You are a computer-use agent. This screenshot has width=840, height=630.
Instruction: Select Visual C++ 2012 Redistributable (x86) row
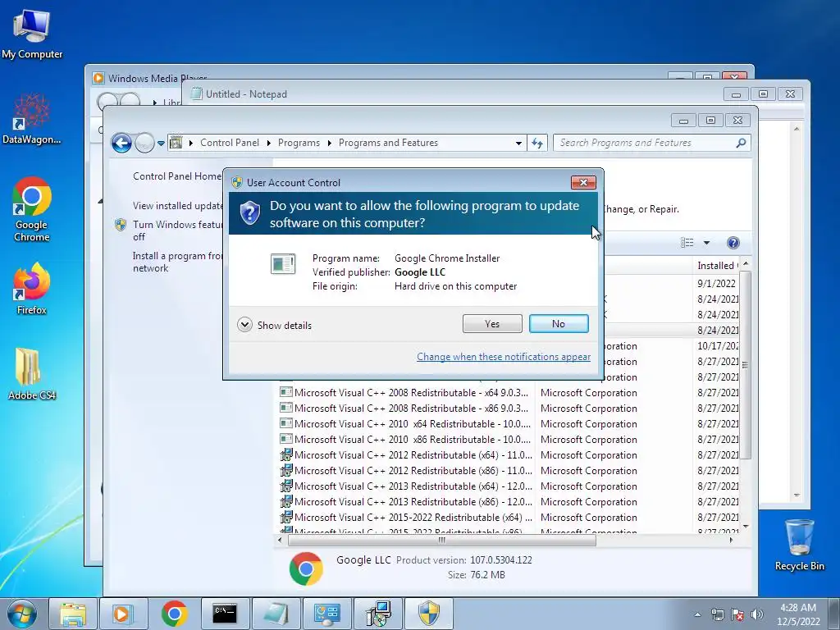pyautogui.click(x=509, y=470)
